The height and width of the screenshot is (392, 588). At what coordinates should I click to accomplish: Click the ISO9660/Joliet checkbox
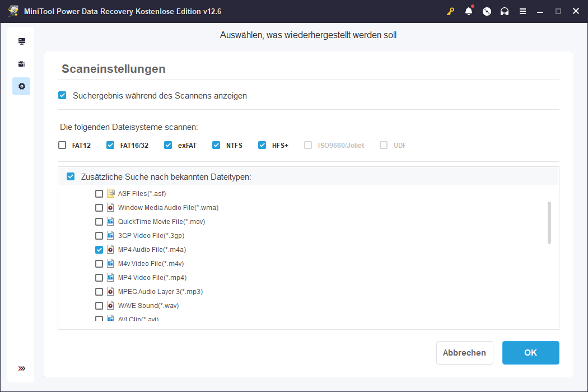coord(308,145)
